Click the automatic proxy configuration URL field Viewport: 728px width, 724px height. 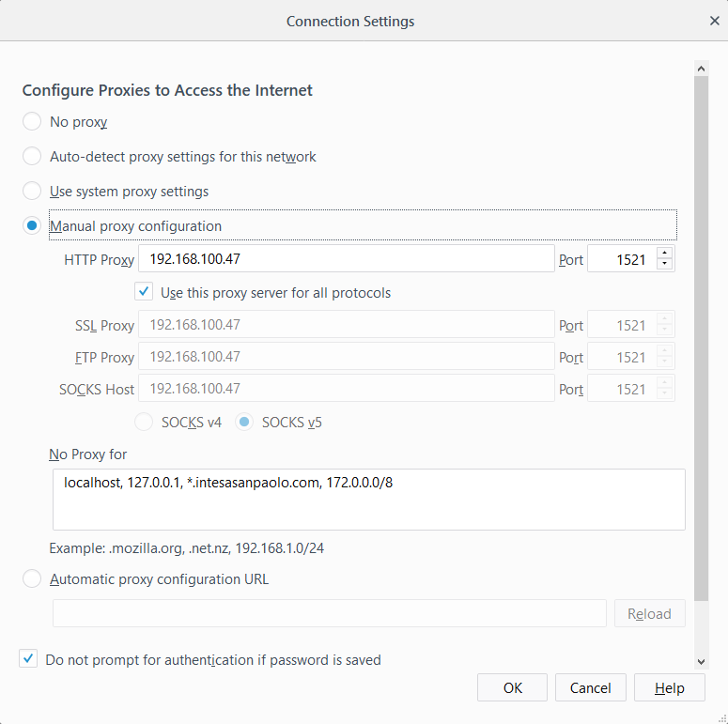tap(329, 613)
